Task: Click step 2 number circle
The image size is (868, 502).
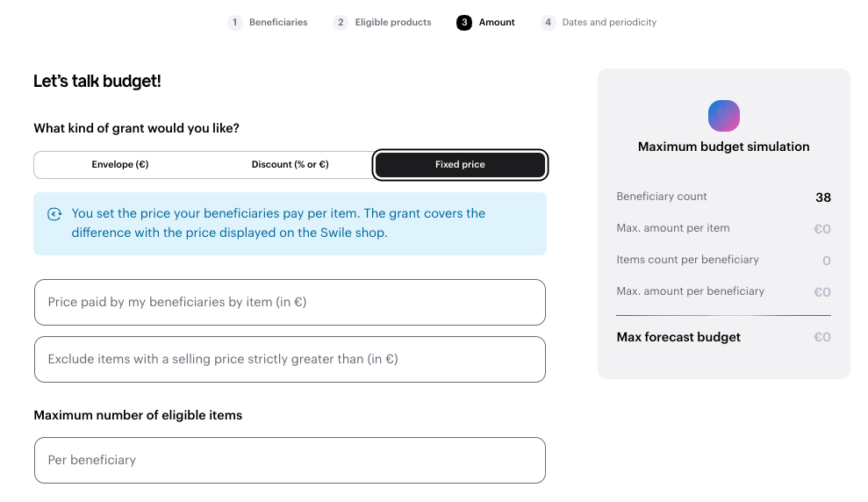Action: [341, 23]
